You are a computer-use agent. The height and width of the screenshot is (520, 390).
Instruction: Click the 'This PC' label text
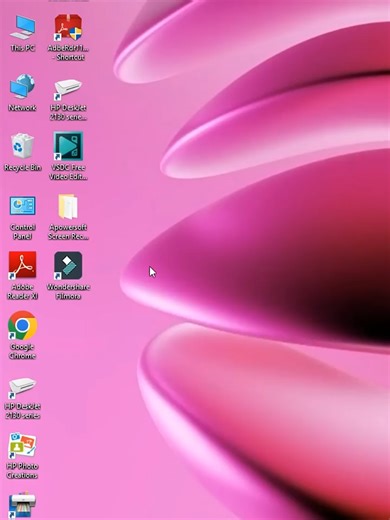click(x=22, y=48)
